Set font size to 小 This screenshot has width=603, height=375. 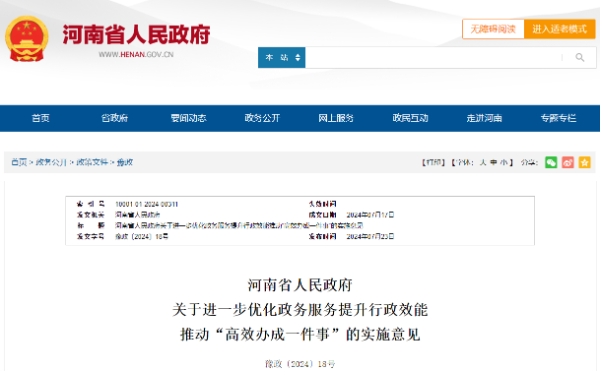504,162
